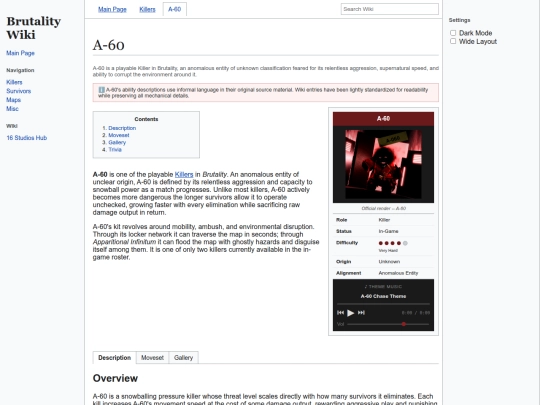The width and height of the screenshot is (540, 405).
Task: Open Main Page link in sidebar
Action: [x=20, y=53]
